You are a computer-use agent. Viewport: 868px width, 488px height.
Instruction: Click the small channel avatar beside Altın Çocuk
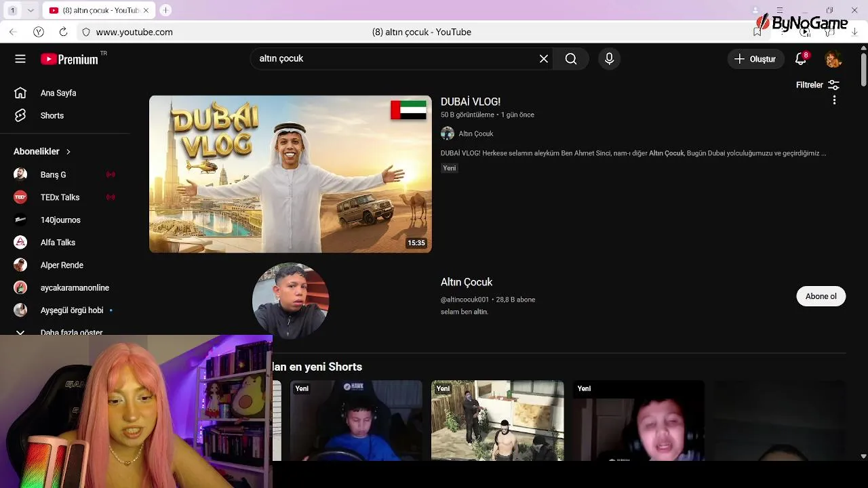tap(448, 134)
